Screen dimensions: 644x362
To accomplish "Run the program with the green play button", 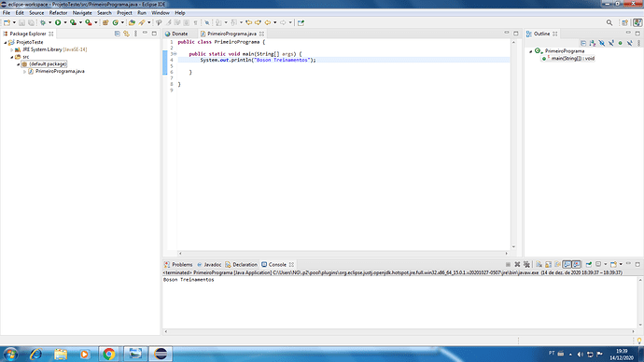I will (x=58, y=22).
